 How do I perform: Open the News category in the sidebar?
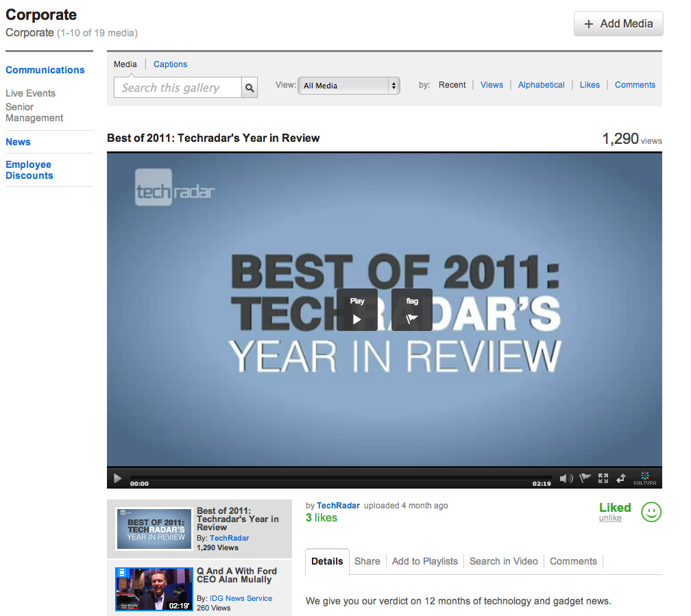(18, 142)
